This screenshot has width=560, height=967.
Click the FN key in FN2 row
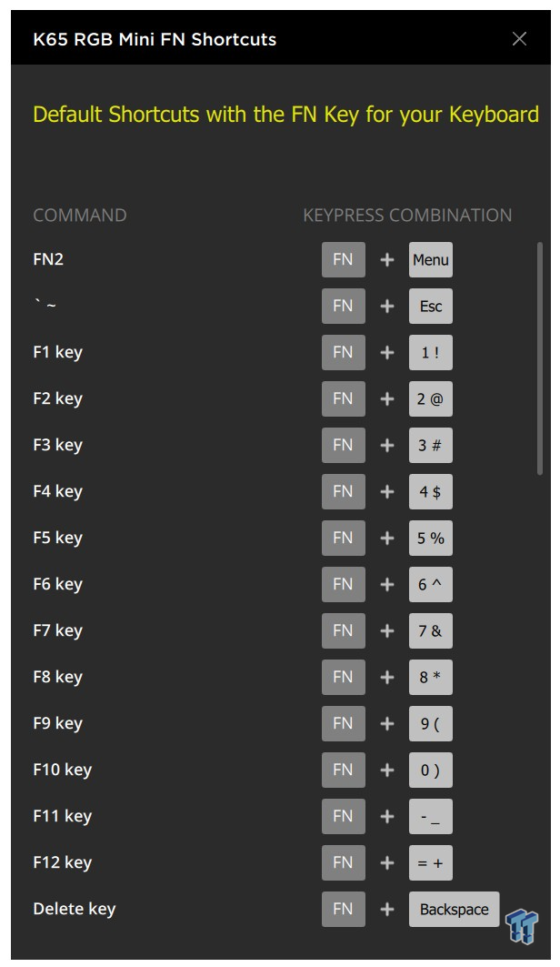pos(343,259)
